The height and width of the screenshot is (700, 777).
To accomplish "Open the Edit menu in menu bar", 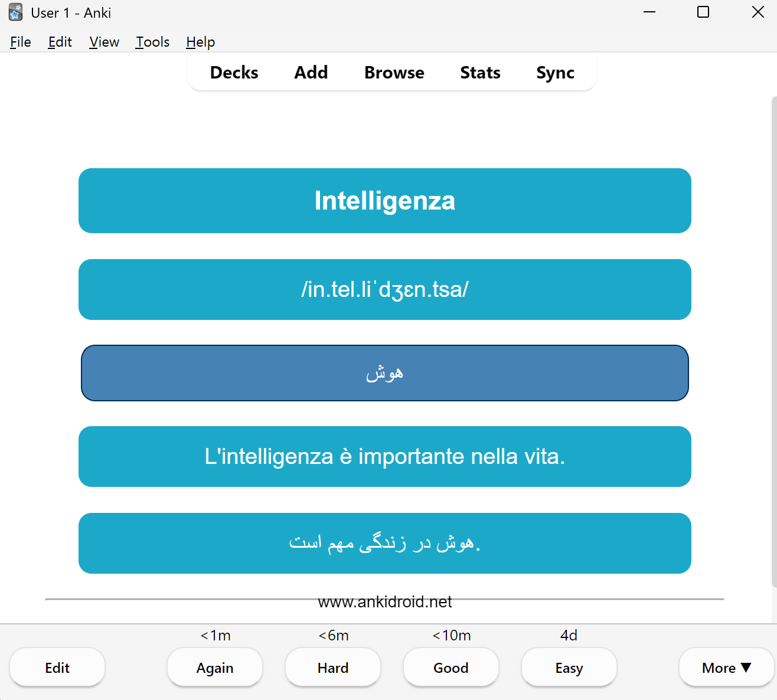I will [x=60, y=42].
